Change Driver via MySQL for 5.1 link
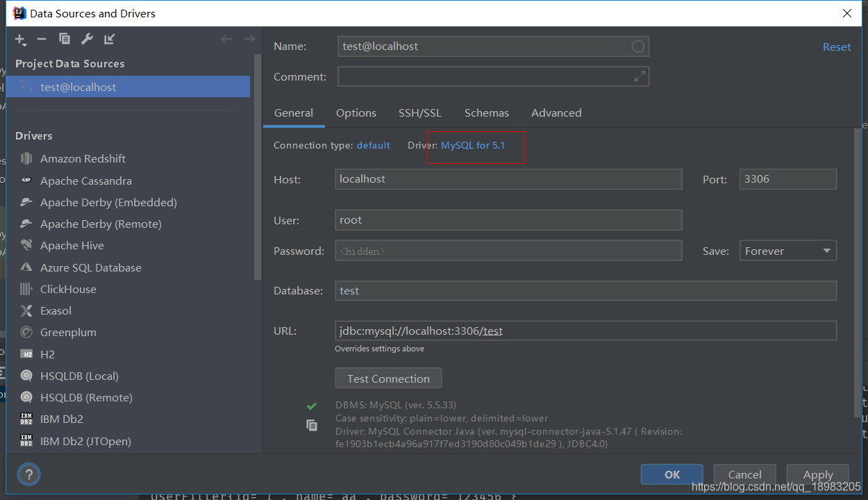The height and width of the screenshot is (500, 868). point(473,145)
